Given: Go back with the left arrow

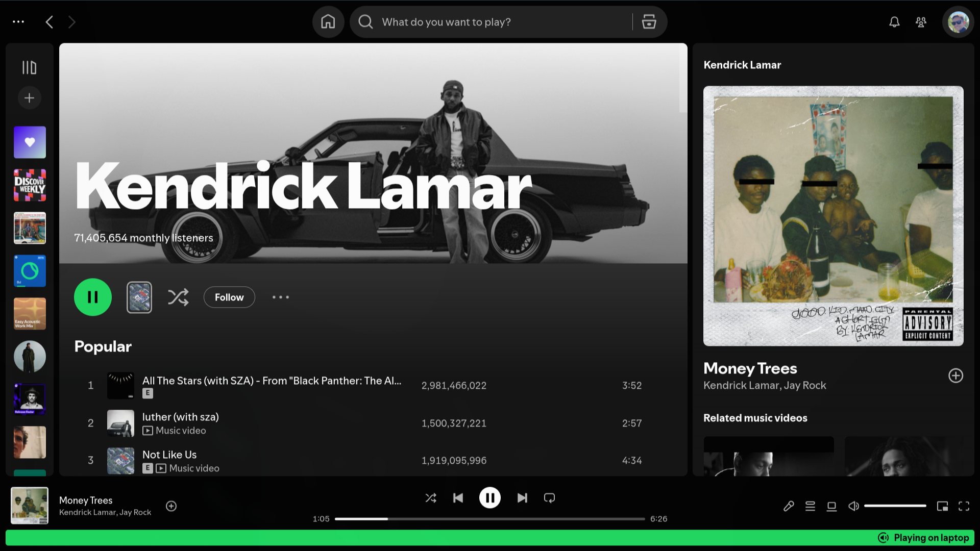Looking at the screenshot, I should coord(50,22).
